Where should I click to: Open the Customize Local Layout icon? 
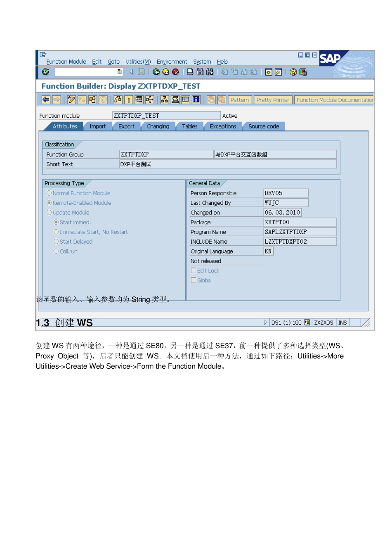point(303,72)
